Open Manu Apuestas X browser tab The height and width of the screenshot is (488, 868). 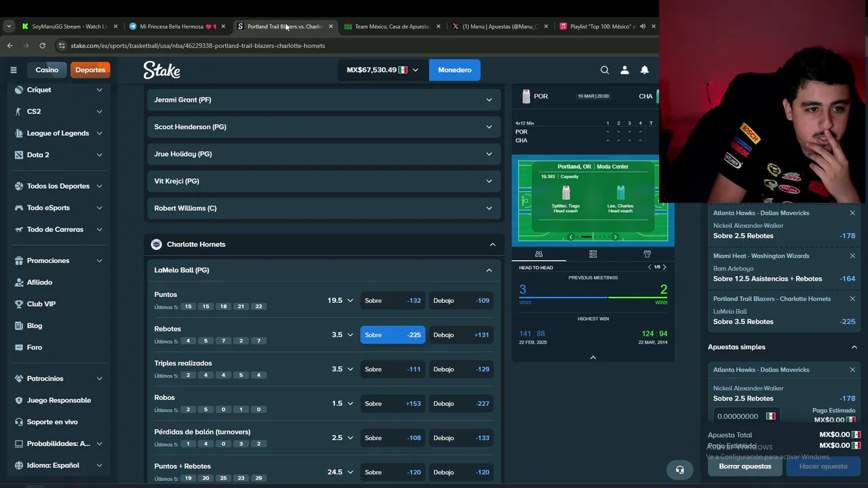500,26
